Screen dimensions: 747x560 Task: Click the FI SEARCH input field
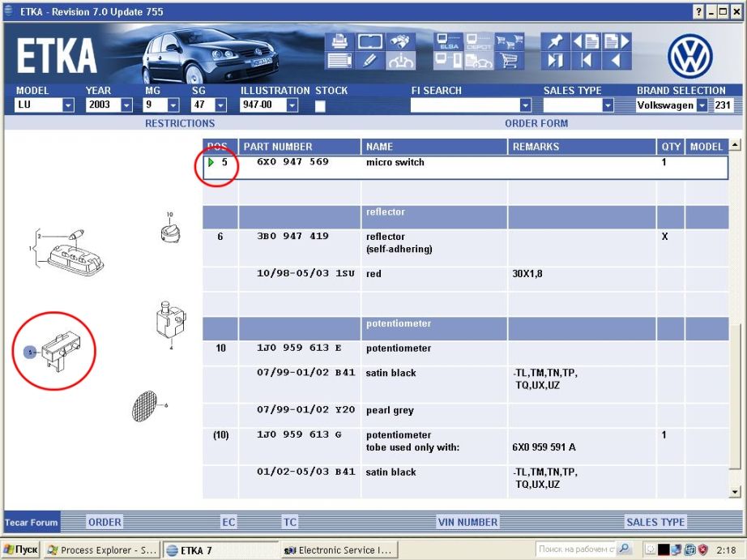[x=464, y=105]
